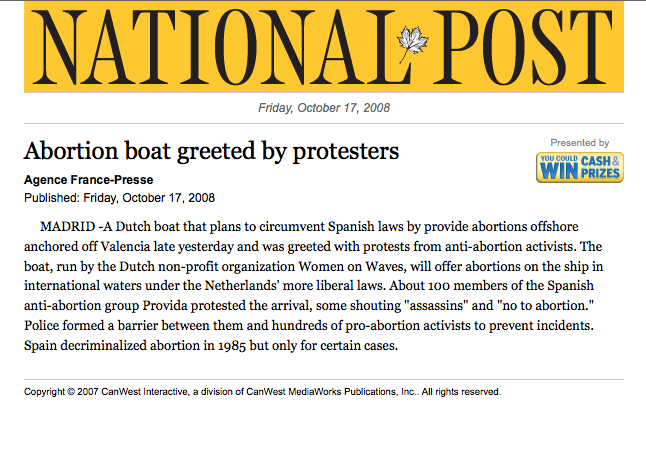
Task: Click the 'Presented by' label
Action: point(579,143)
